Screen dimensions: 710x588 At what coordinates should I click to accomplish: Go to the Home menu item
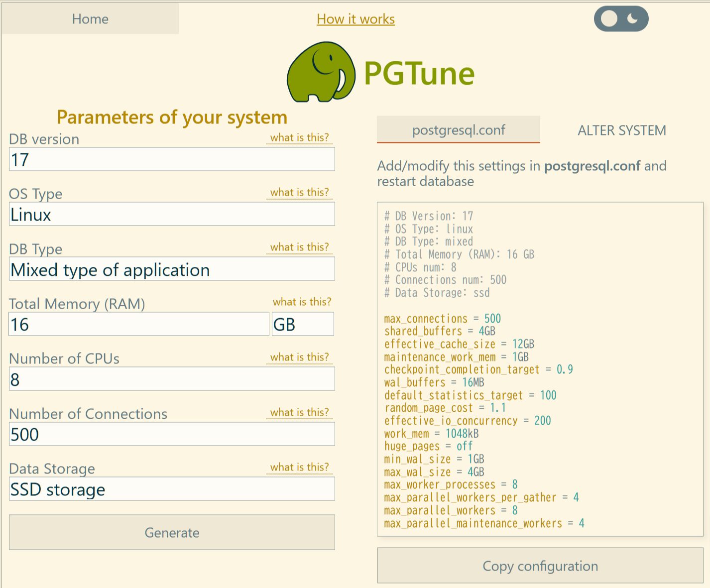coord(90,19)
